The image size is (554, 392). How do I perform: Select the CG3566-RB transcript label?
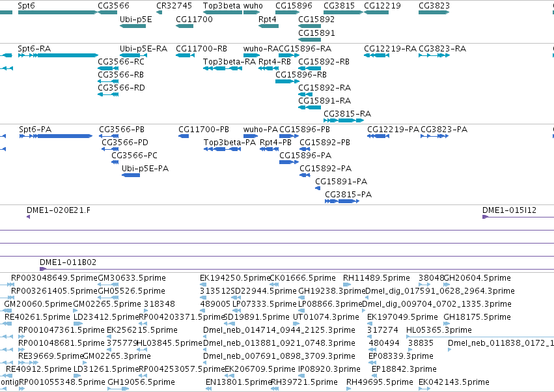coord(121,75)
